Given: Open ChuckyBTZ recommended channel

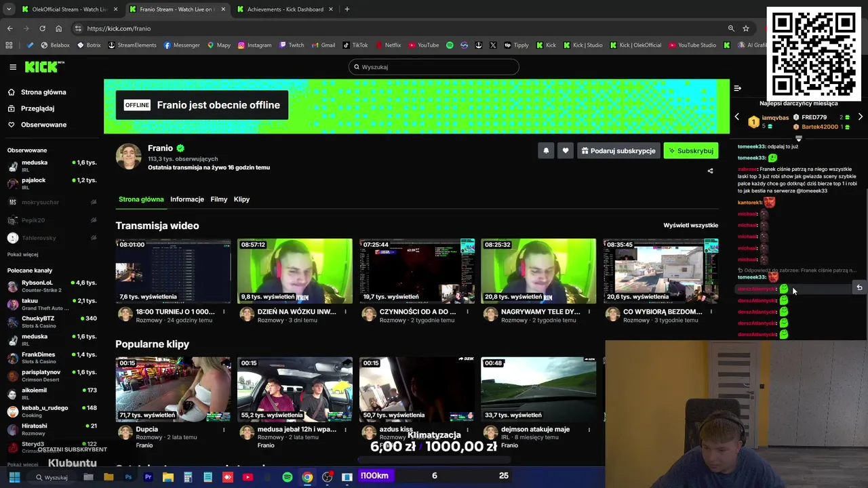Looking at the screenshot, I should (x=52, y=322).
